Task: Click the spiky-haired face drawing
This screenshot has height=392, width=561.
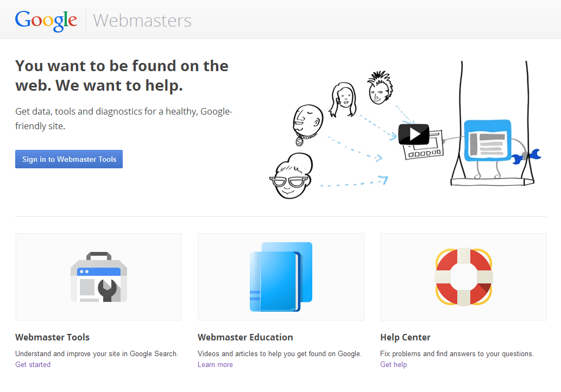Action: point(380,88)
